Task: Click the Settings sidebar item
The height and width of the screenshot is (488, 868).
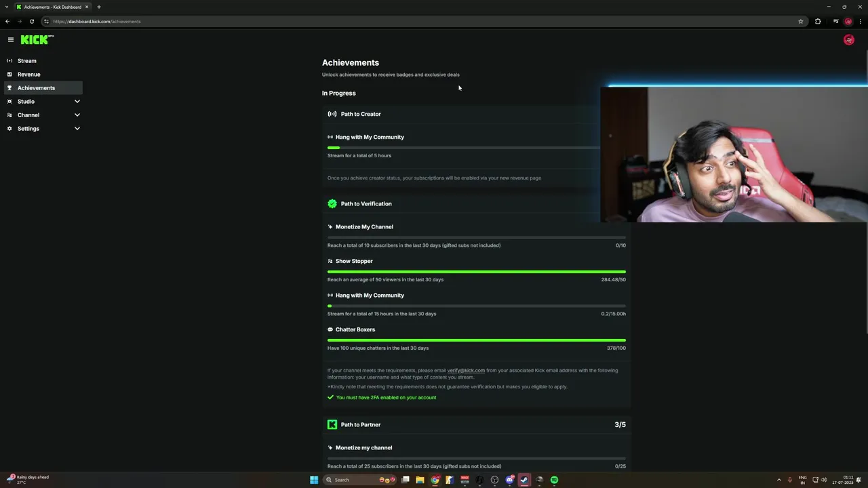Action: point(43,129)
